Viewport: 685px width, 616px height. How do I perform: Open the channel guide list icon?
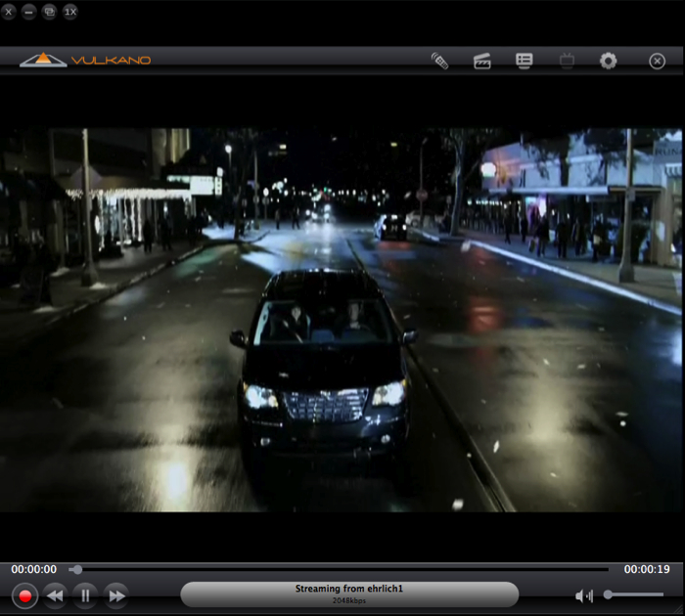(524, 61)
